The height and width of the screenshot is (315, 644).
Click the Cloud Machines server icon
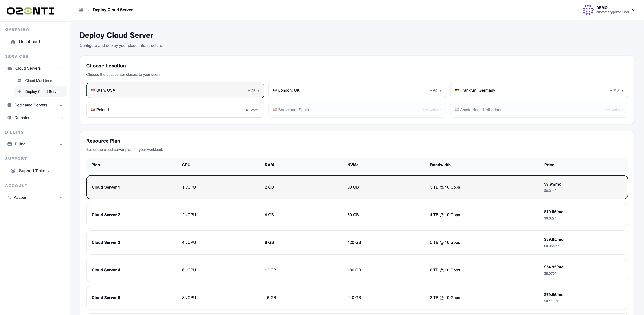(x=20, y=81)
